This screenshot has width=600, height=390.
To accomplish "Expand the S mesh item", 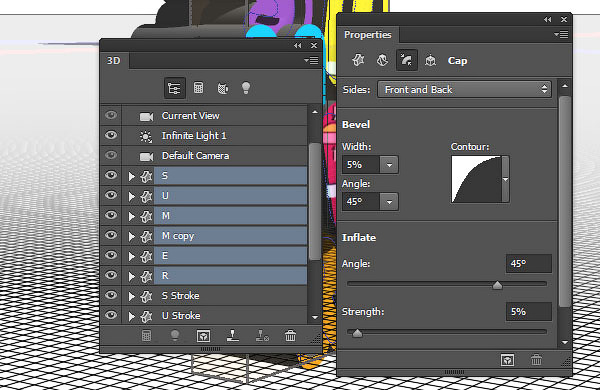I will tap(132, 176).
